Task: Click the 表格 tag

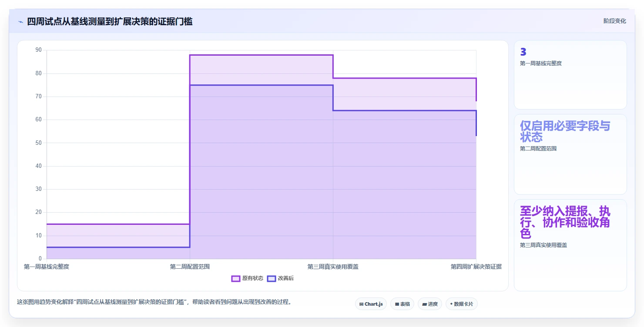Action: [x=402, y=304]
